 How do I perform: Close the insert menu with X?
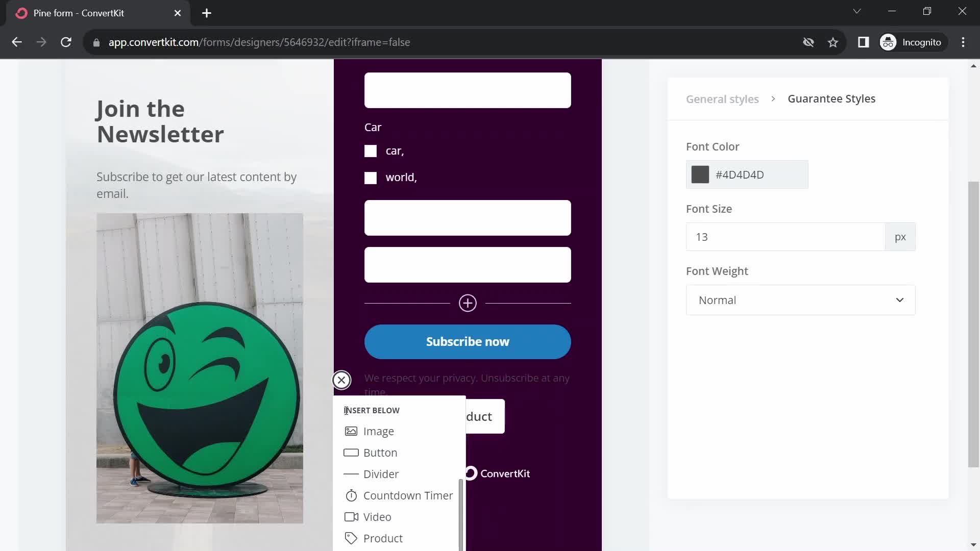point(342,380)
